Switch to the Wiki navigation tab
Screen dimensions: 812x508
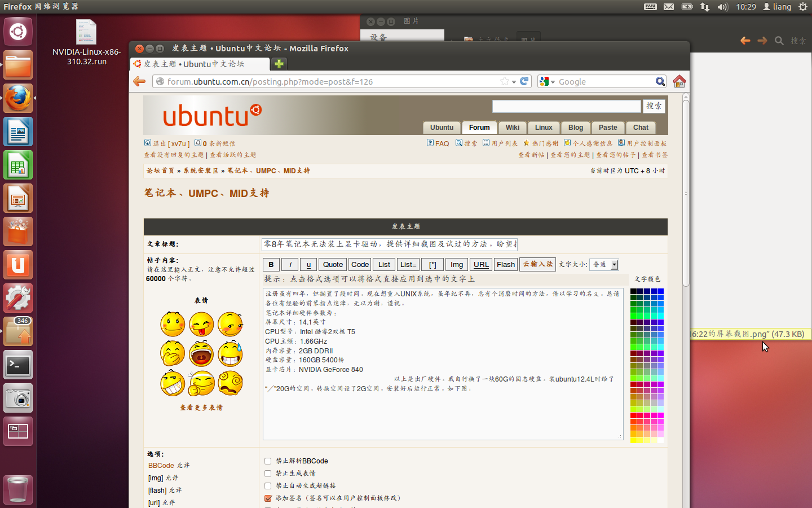pyautogui.click(x=513, y=128)
